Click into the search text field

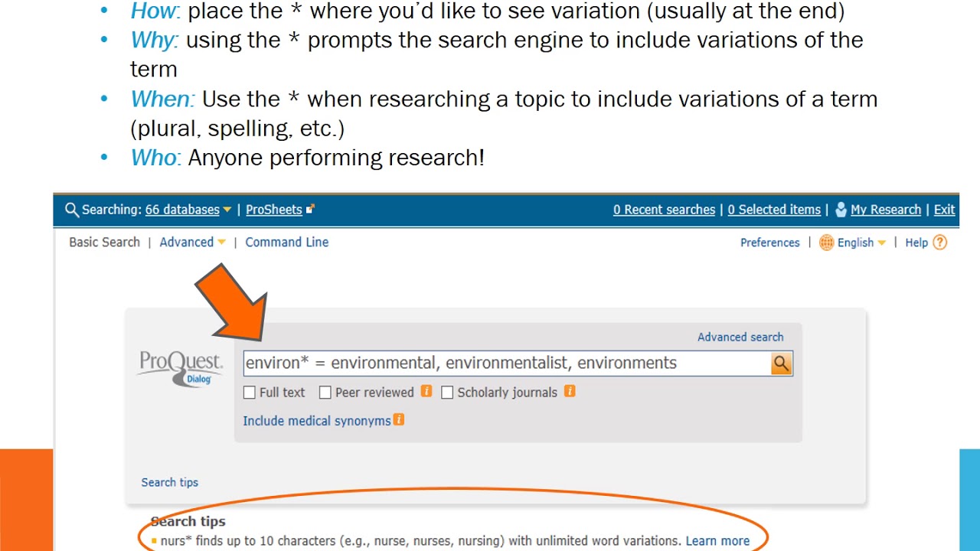[505, 364]
